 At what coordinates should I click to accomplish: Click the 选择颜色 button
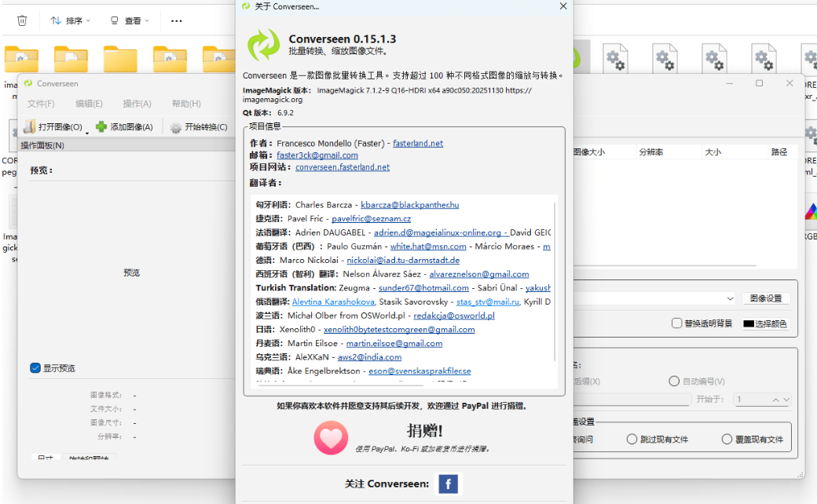coord(765,324)
